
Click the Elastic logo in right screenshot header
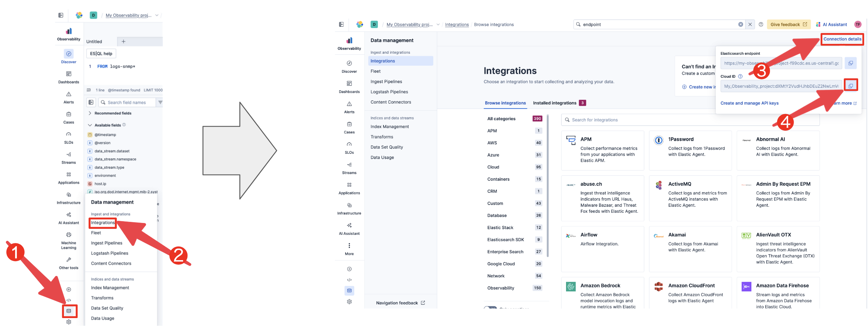[x=360, y=24]
